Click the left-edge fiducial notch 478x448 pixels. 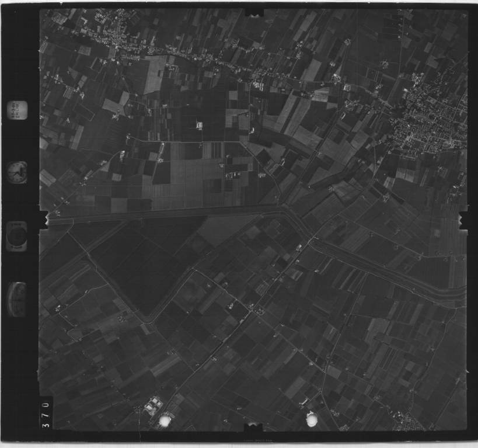(x=44, y=220)
